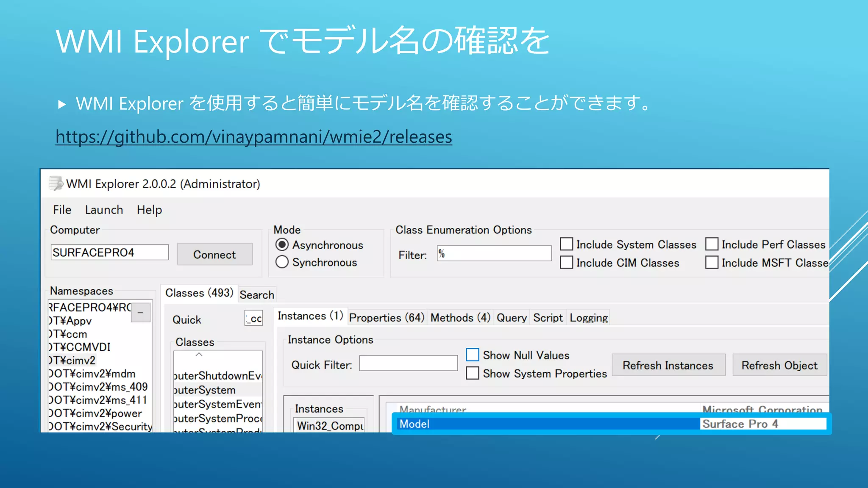868x488 pixels.
Task: Select the cimv2¥ms_411 namespace
Action: pos(98,400)
